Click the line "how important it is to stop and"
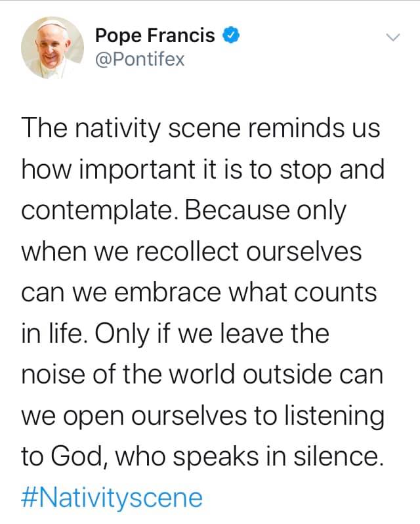 pos(202,169)
